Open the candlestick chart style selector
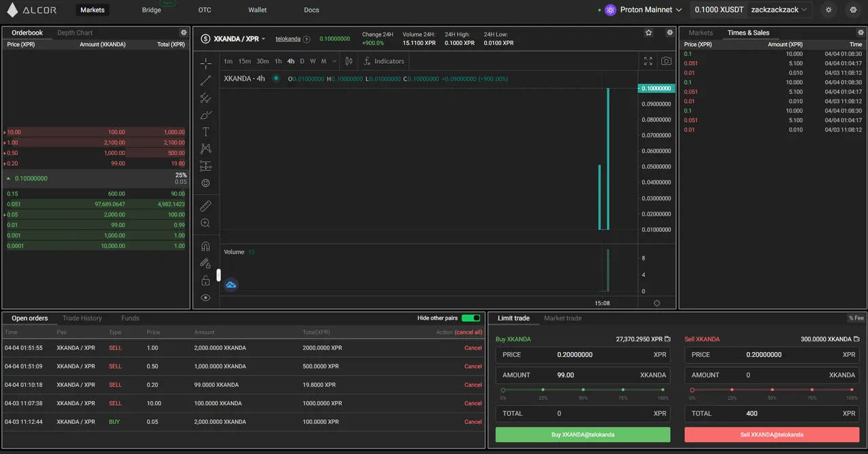 (x=349, y=61)
